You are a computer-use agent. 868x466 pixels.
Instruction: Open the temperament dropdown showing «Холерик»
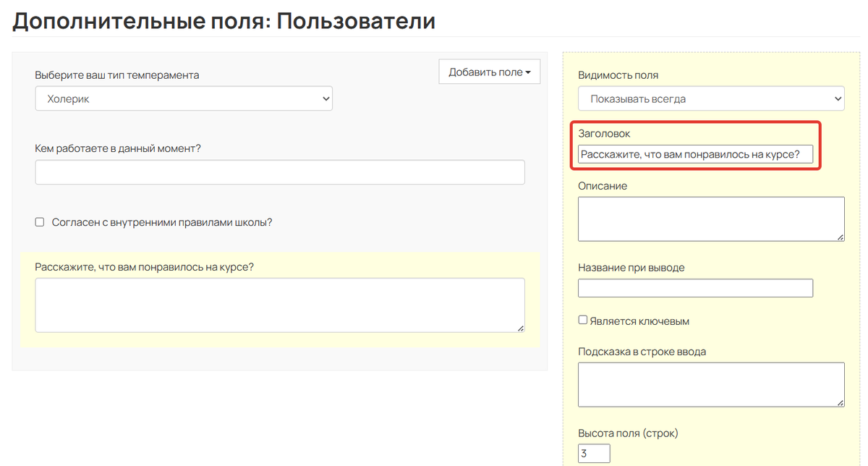click(x=183, y=98)
